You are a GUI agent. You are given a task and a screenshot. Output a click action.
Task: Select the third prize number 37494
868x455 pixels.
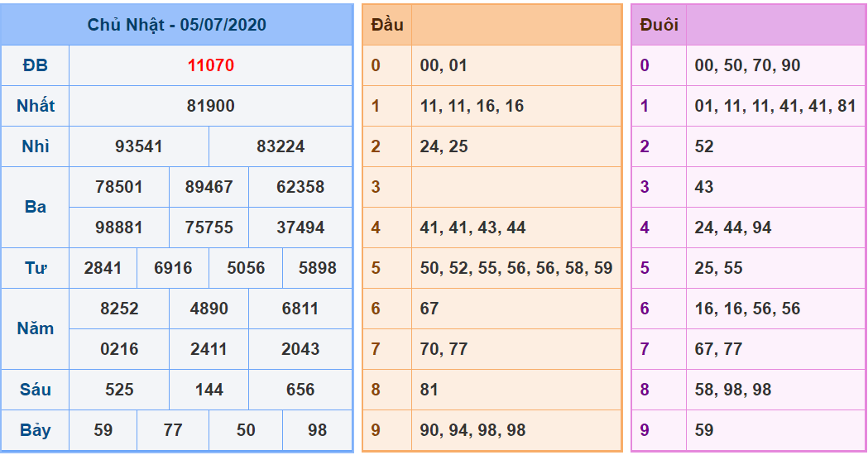(x=300, y=227)
